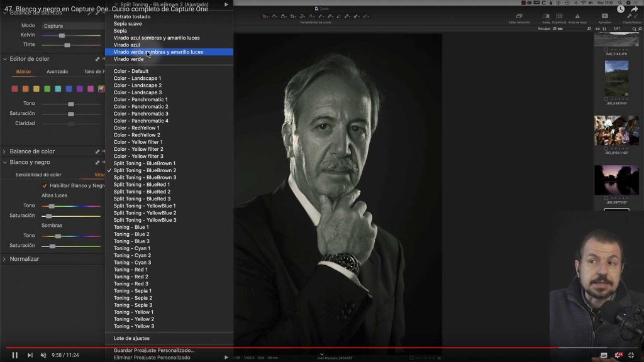Click the YouTube watch later clock icon
Viewport: 644px width, 362px height.
click(621, 9)
